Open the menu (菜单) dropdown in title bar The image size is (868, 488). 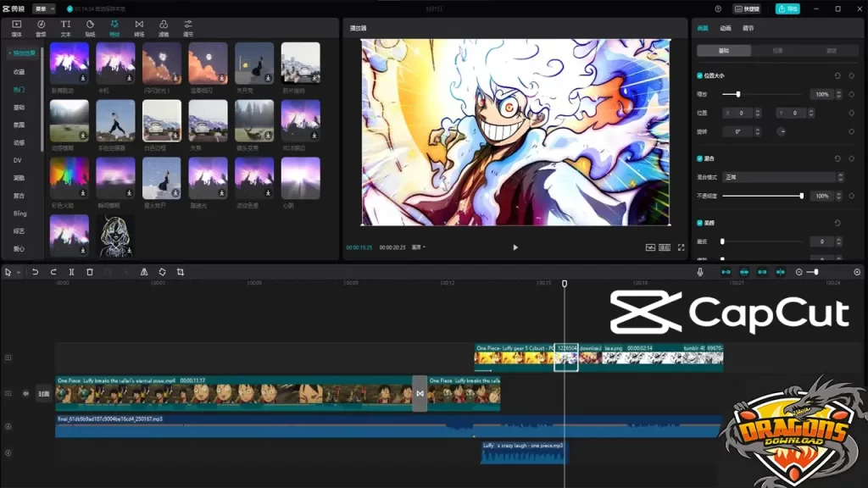[x=43, y=8]
